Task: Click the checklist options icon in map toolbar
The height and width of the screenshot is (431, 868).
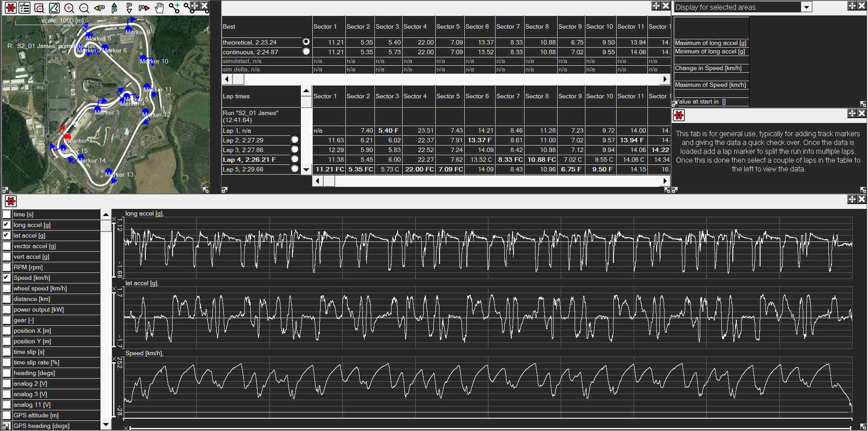Action: 25,7
